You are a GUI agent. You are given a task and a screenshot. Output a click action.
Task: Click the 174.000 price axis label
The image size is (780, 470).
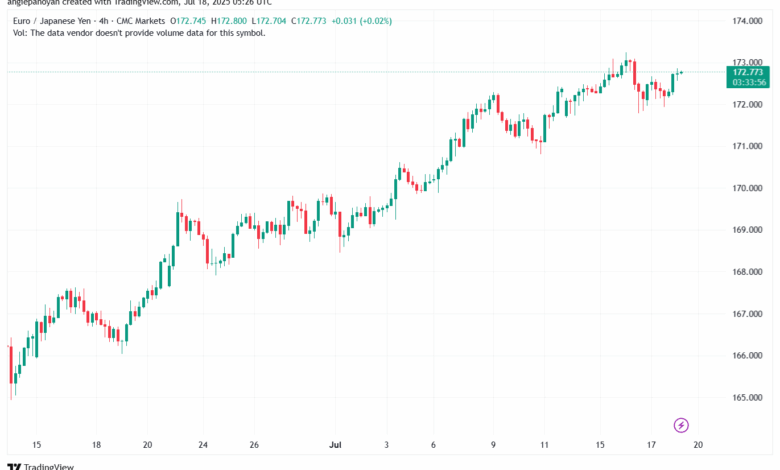click(747, 21)
